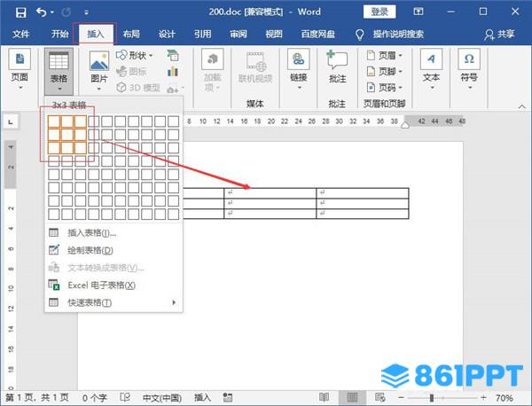The height and width of the screenshot is (406, 532).
Task: Open the 页码 page number dropdown
Action: point(385,88)
